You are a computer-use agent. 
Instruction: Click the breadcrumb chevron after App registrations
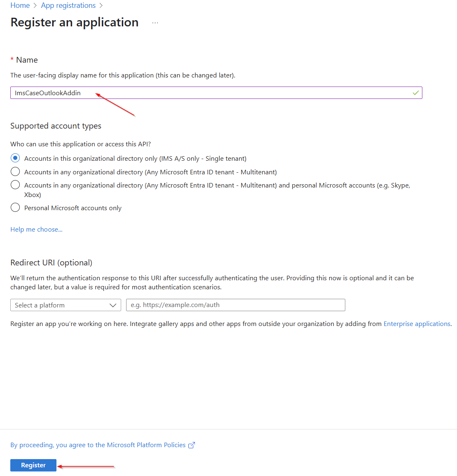101,5
